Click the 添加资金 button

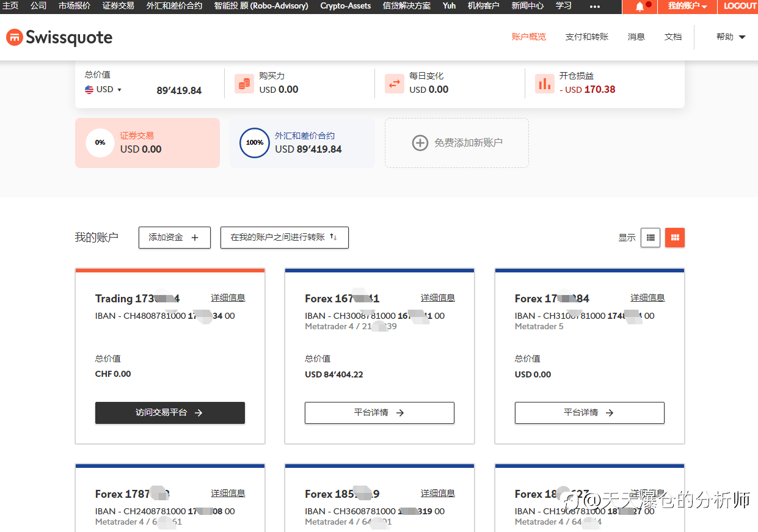(x=175, y=238)
